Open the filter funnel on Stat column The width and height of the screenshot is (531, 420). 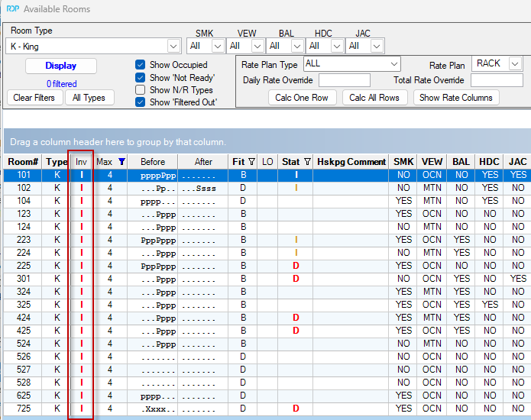[307, 162]
